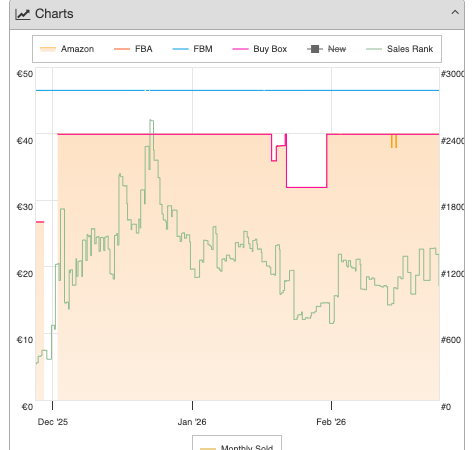The height and width of the screenshot is (450, 474).
Task: Click the €20 price axis label
Action: click(x=25, y=274)
